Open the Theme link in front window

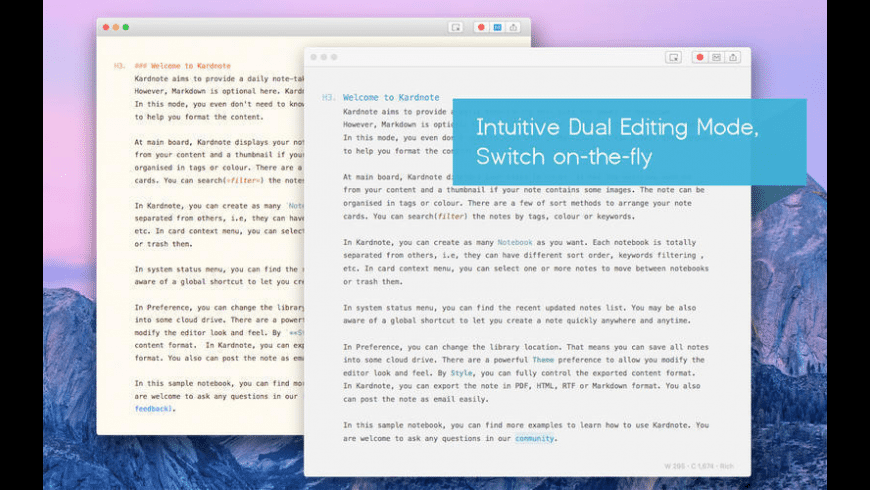[x=543, y=360]
